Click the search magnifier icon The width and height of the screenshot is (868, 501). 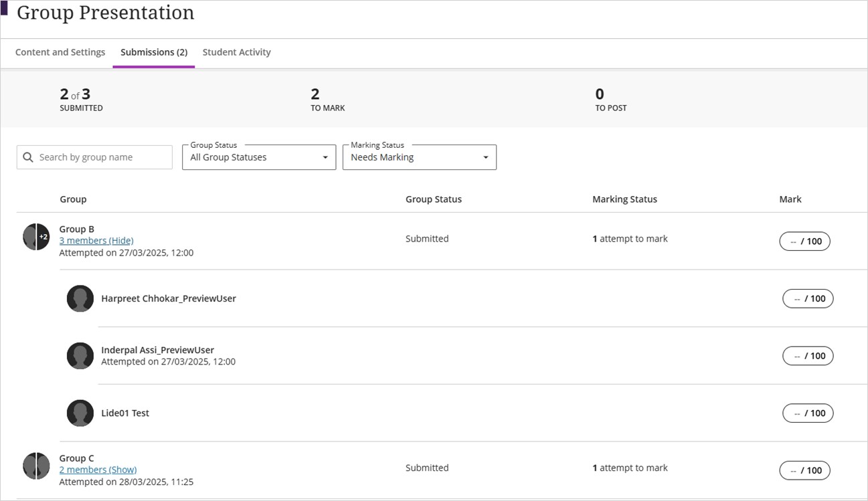(28, 157)
